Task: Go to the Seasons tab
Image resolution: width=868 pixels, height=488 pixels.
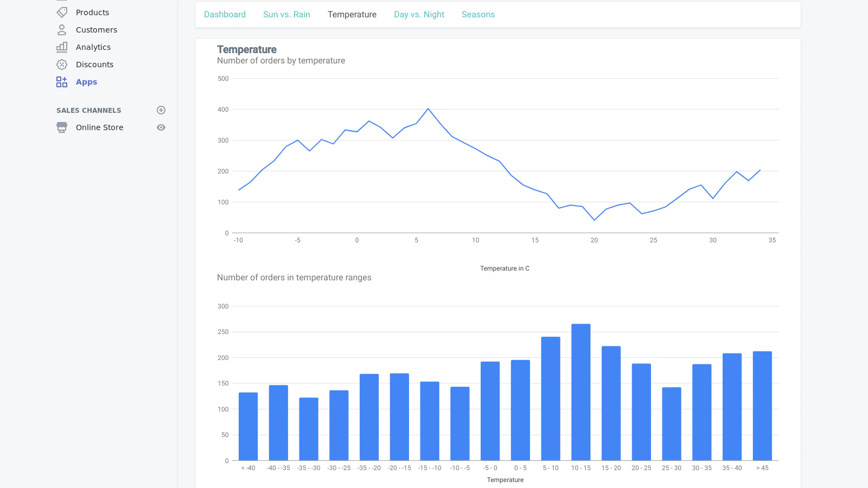Action: pyautogui.click(x=478, y=15)
